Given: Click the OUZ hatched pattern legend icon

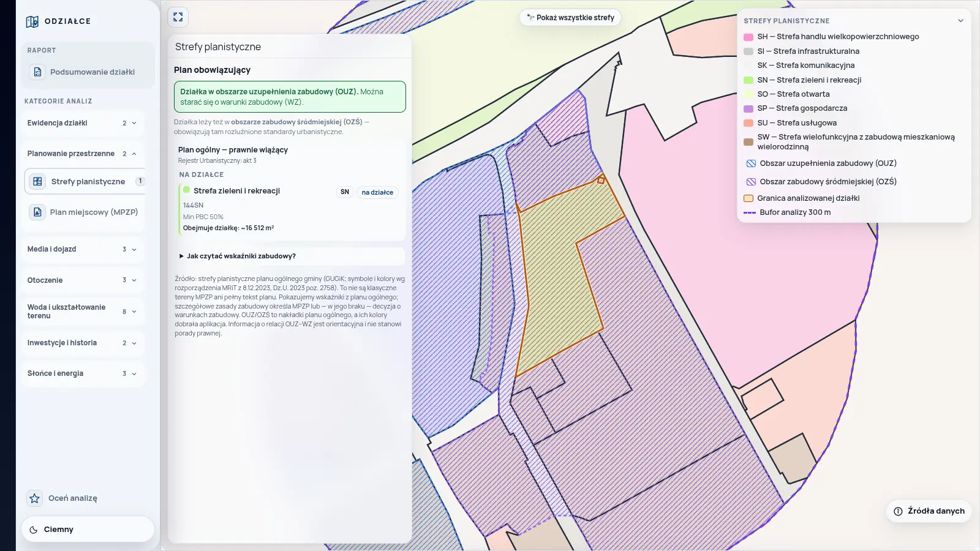Looking at the screenshot, I should click(751, 163).
